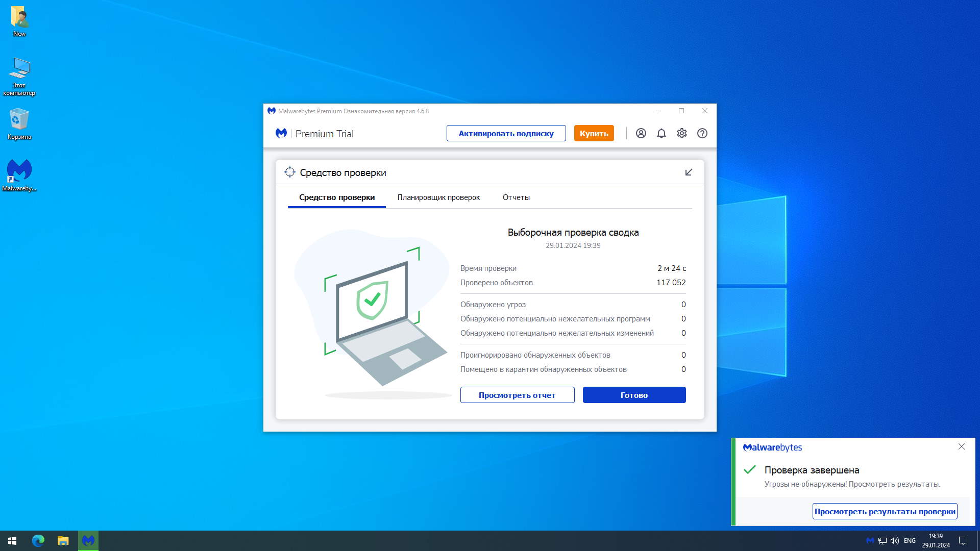Open Microsoft Edge from the taskbar
The image size is (980, 551).
click(38, 541)
